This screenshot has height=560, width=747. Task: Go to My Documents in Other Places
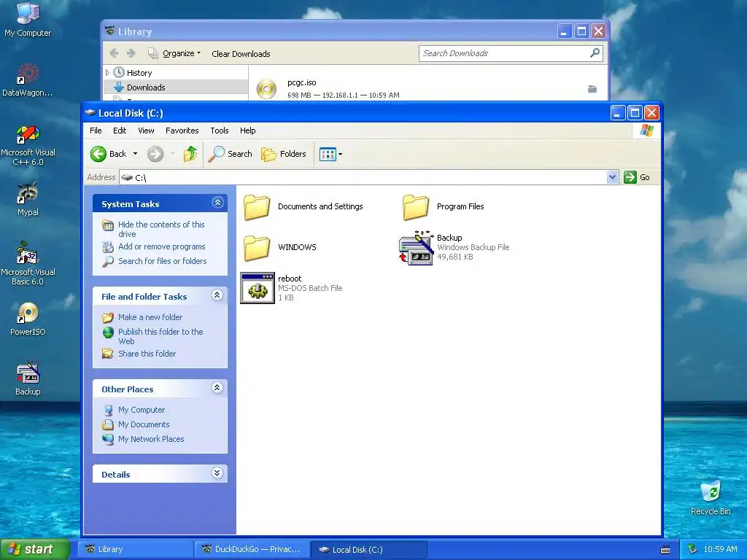coord(144,424)
